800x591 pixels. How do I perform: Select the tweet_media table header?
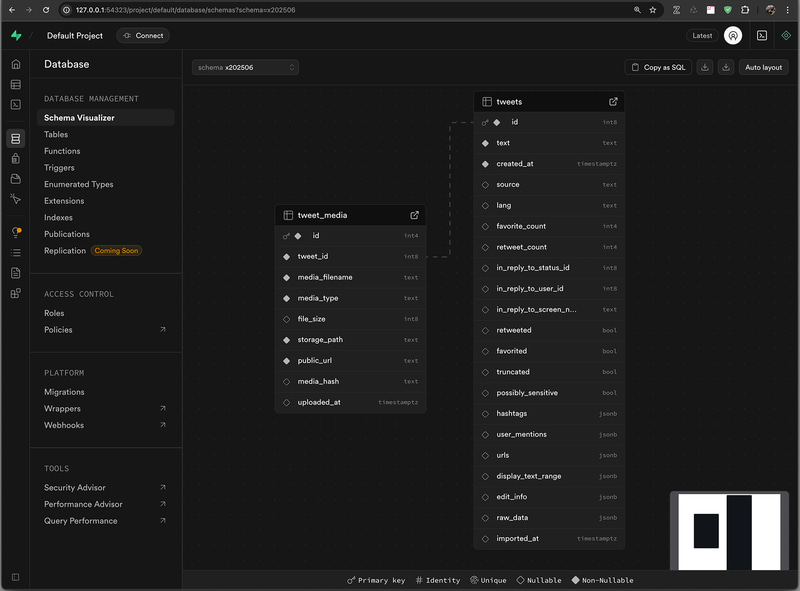[x=351, y=215]
